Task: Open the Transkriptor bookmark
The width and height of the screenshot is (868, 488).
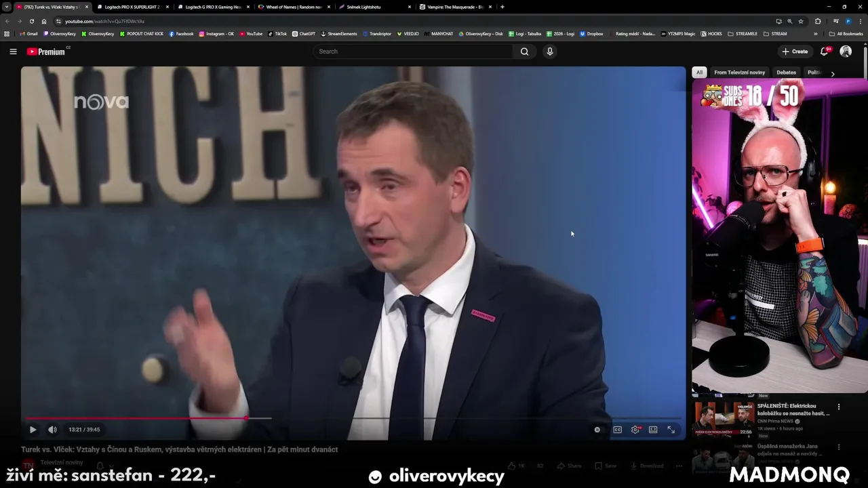Action: coord(377,33)
